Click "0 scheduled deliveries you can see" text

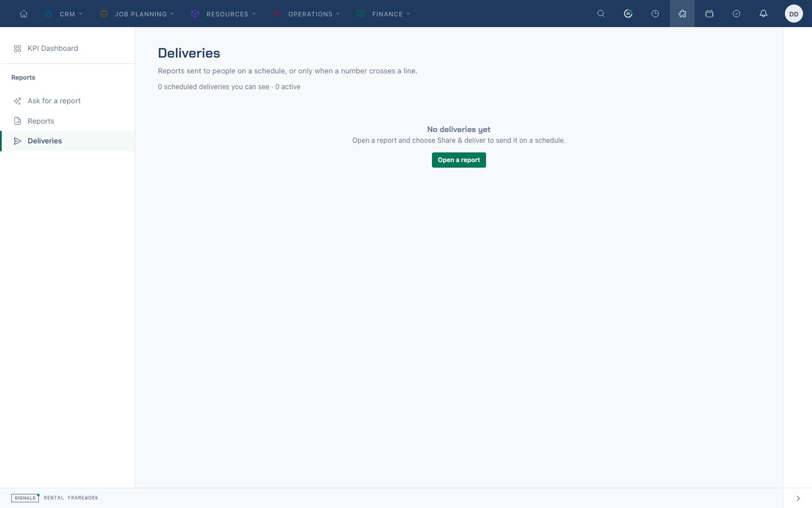(x=214, y=87)
